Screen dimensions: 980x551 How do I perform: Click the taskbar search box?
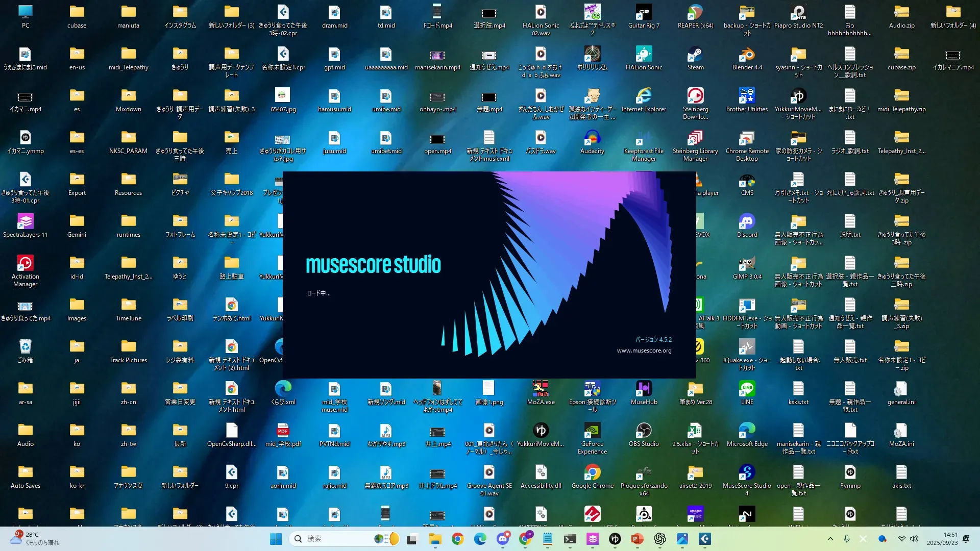click(337, 539)
